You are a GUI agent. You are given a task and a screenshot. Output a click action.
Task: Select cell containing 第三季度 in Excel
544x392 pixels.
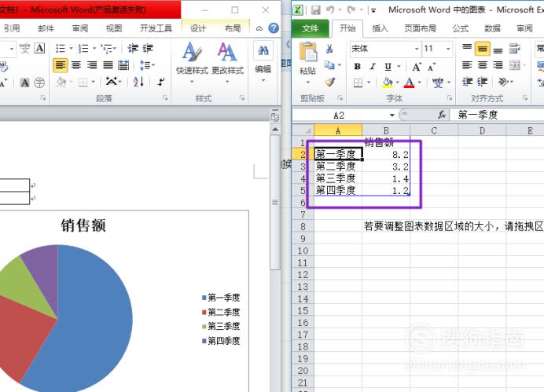tap(338, 178)
